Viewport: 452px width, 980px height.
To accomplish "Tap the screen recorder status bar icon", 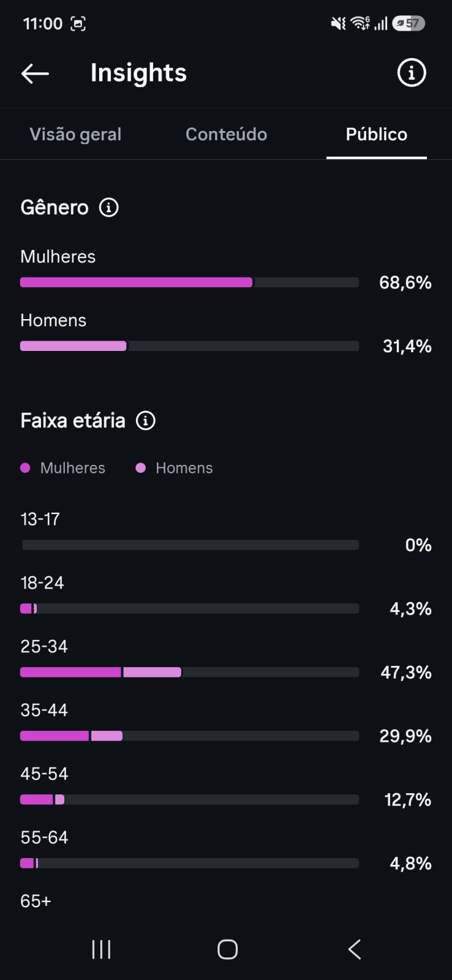I will (78, 24).
